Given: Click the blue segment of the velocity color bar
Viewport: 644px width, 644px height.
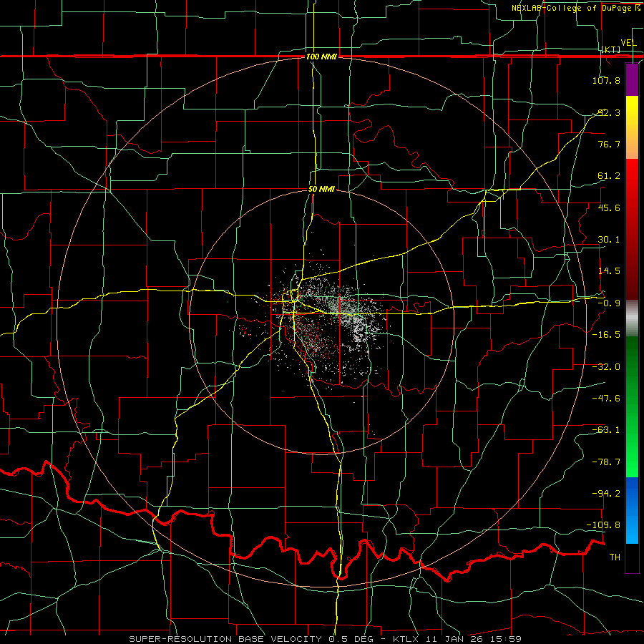Looking at the screenshot, I should click(x=632, y=510).
